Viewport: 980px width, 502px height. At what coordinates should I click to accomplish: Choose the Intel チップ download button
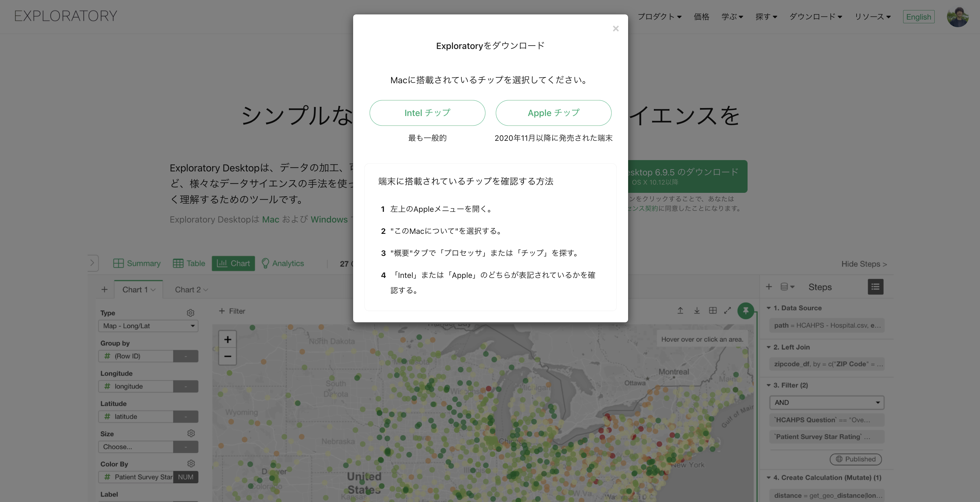coord(427,113)
